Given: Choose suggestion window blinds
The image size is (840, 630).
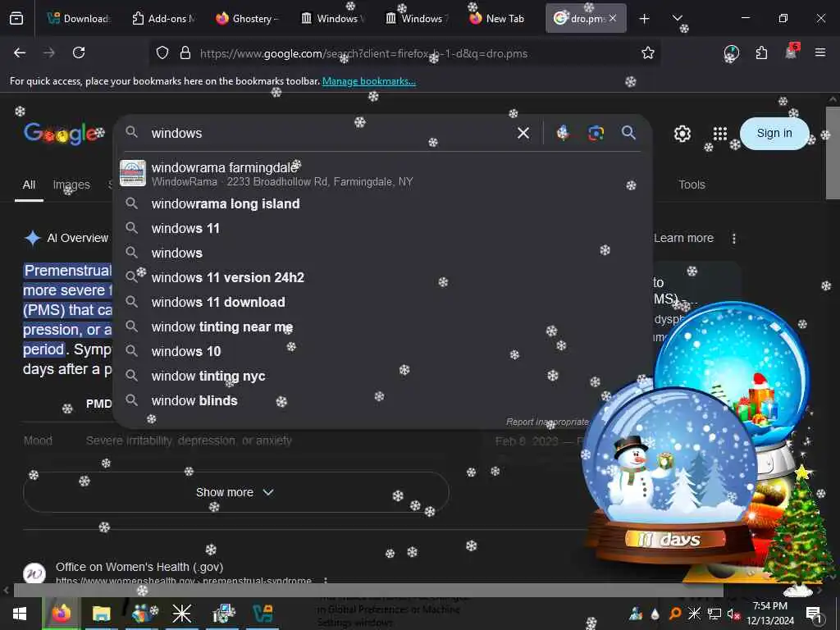Looking at the screenshot, I should [382, 400].
